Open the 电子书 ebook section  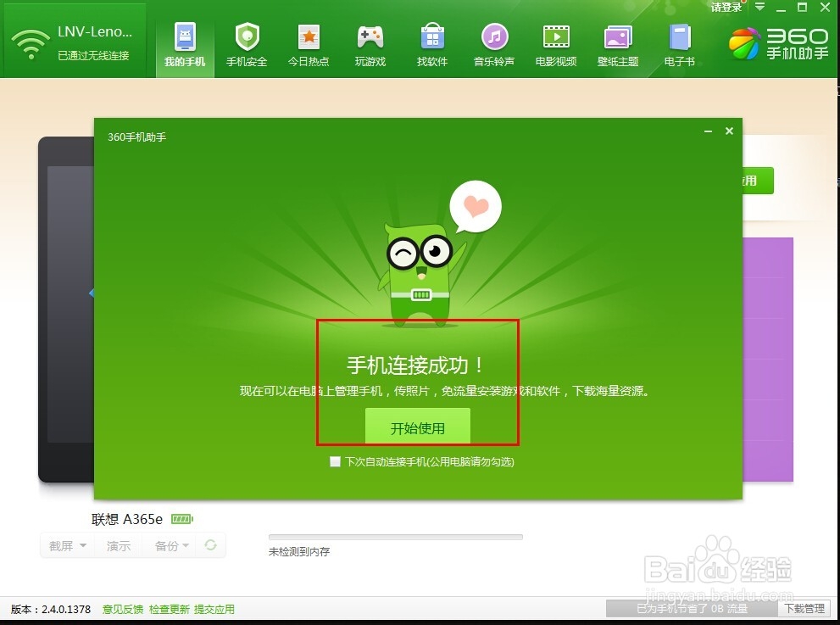click(x=679, y=44)
